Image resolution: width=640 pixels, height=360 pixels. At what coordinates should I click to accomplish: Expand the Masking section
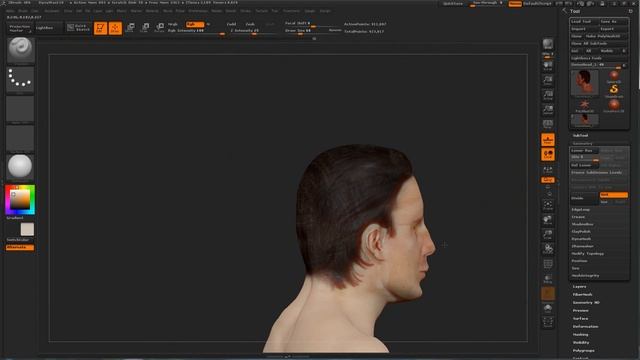click(x=580, y=335)
